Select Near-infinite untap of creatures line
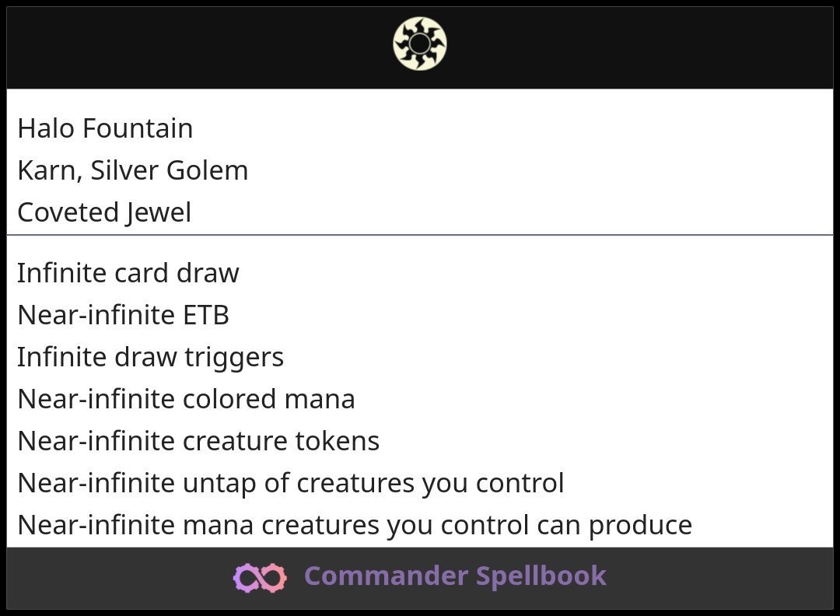 click(x=290, y=483)
